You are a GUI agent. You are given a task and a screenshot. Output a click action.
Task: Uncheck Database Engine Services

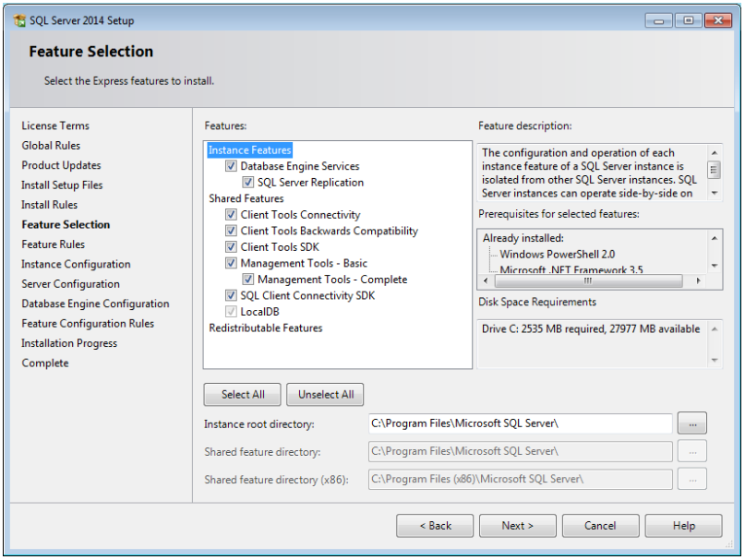(229, 166)
